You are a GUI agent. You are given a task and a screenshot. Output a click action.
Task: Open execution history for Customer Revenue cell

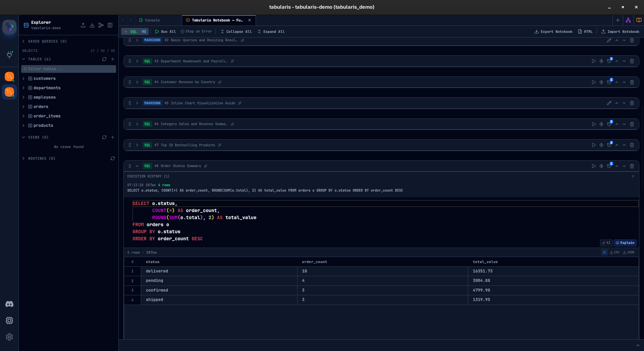[x=609, y=82]
